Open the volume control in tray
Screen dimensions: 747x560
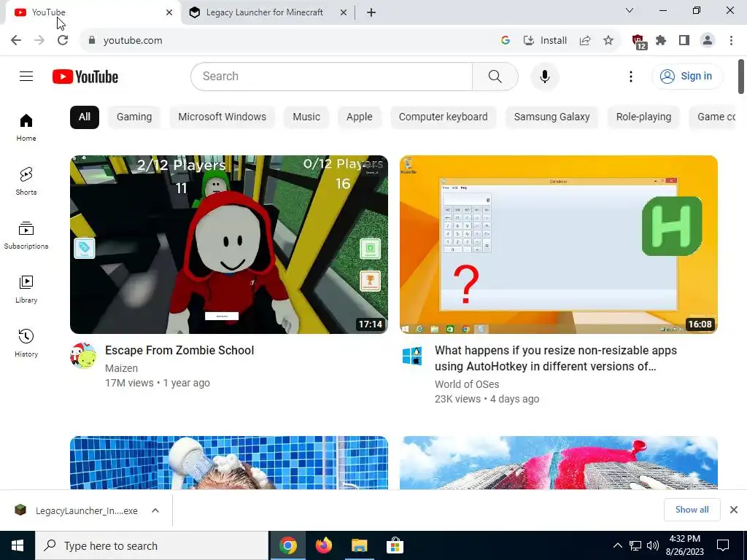tap(653, 545)
